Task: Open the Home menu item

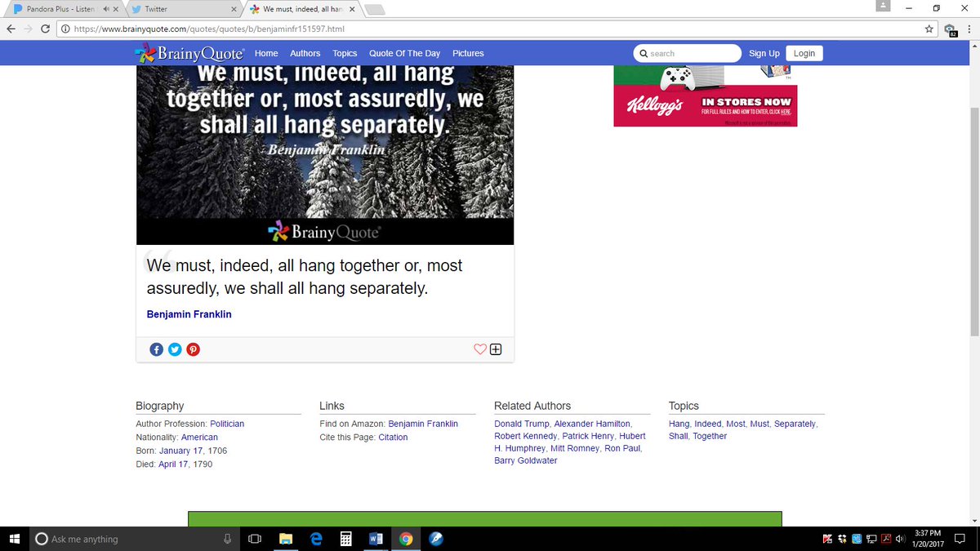Action: [266, 53]
